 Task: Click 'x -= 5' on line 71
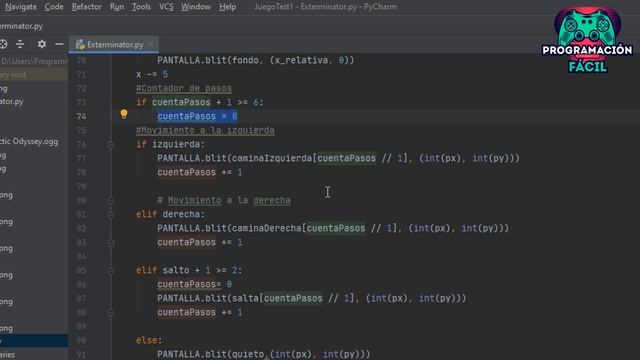point(152,74)
